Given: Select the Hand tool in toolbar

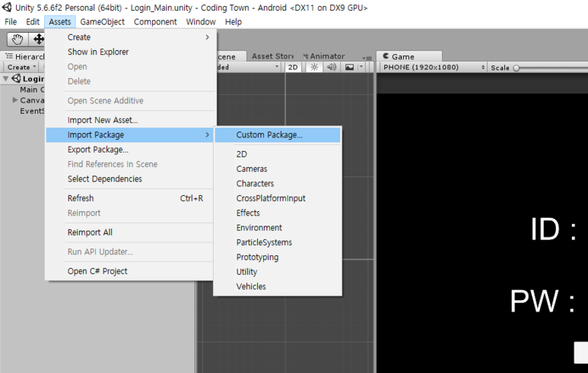Looking at the screenshot, I should (17, 39).
